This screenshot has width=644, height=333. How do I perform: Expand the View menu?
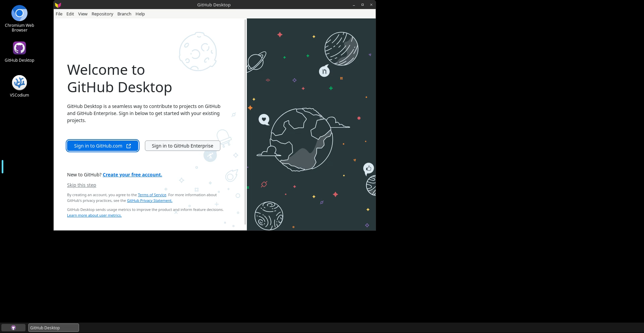pos(83,14)
